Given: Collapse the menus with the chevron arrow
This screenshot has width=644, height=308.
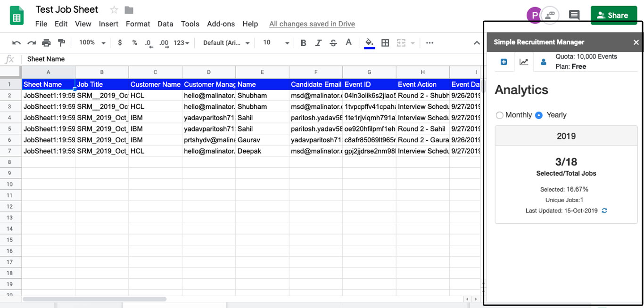Looking at the screenshot, I should pyautogui.click(x=477, y=43).
